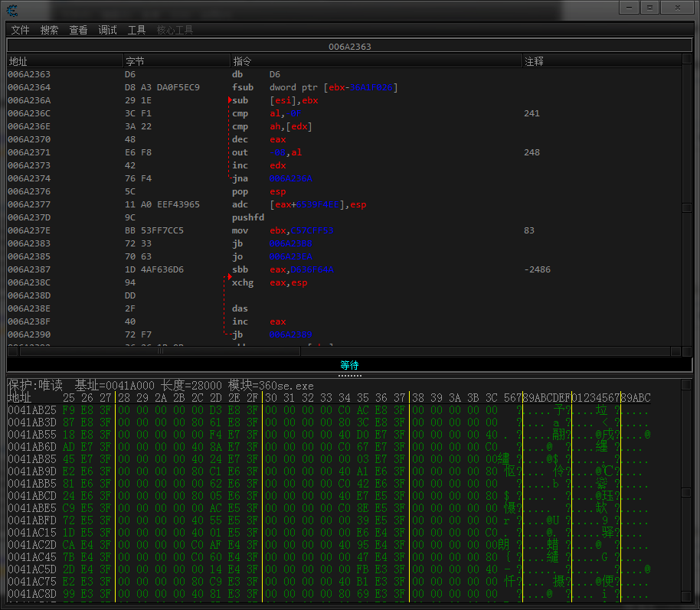
Task: Open the 文件 menu
Action: click(20, 30)
